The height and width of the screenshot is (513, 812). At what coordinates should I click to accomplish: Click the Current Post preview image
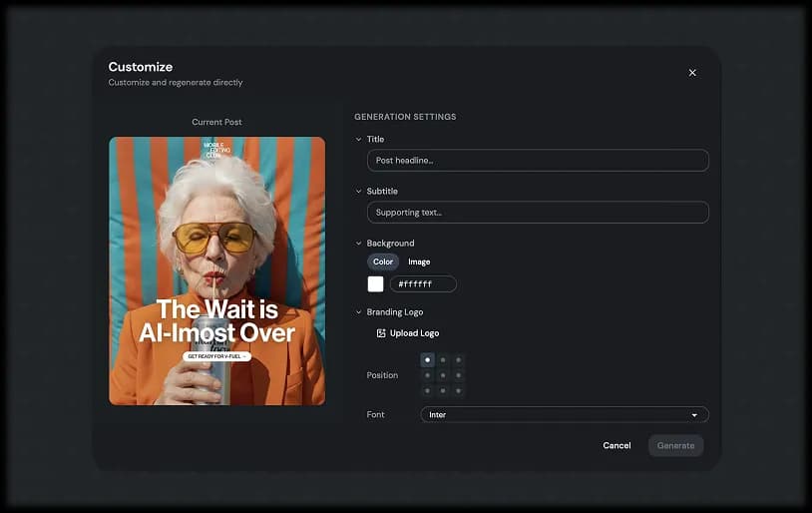pyautogui.click(x=217, y=271)
